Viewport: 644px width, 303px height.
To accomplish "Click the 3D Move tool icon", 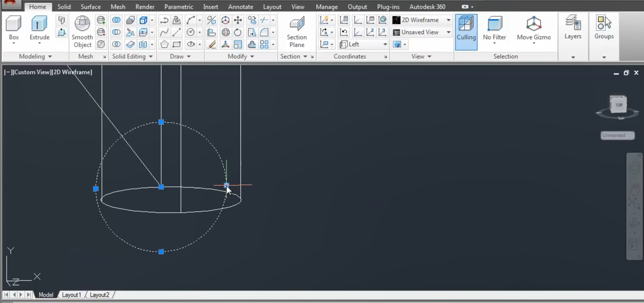I will pos(225,20).
